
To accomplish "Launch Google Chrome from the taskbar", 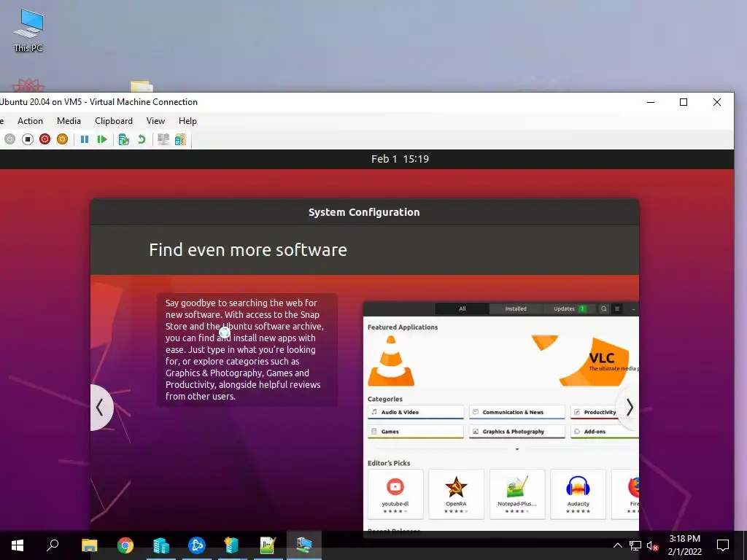I will point(125,545).
